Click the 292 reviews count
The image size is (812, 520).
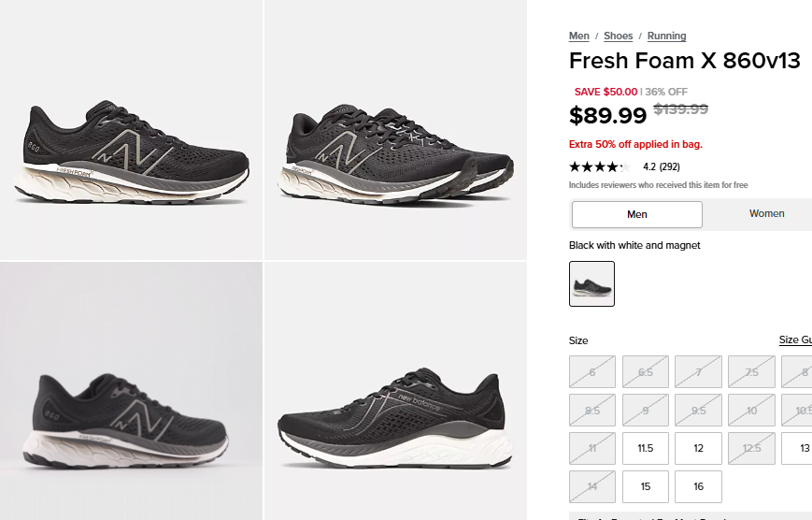click(x=669, y=167)
